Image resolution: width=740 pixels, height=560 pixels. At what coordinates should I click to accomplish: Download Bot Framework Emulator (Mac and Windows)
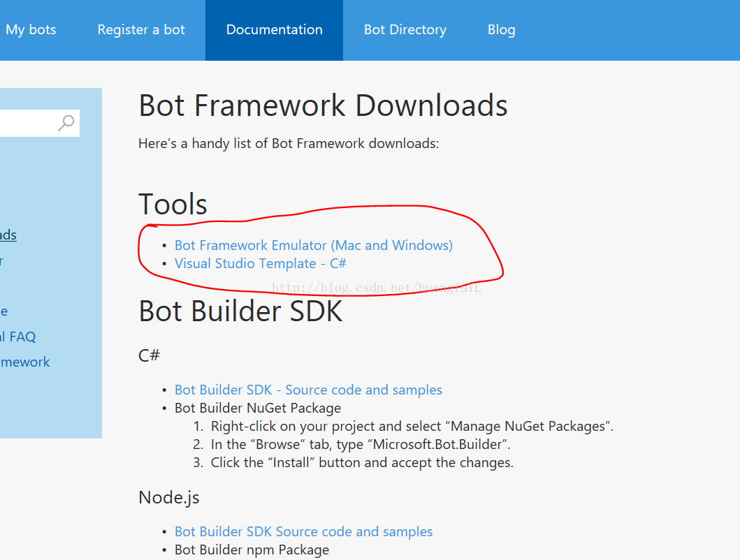click(x=313, y=245)
